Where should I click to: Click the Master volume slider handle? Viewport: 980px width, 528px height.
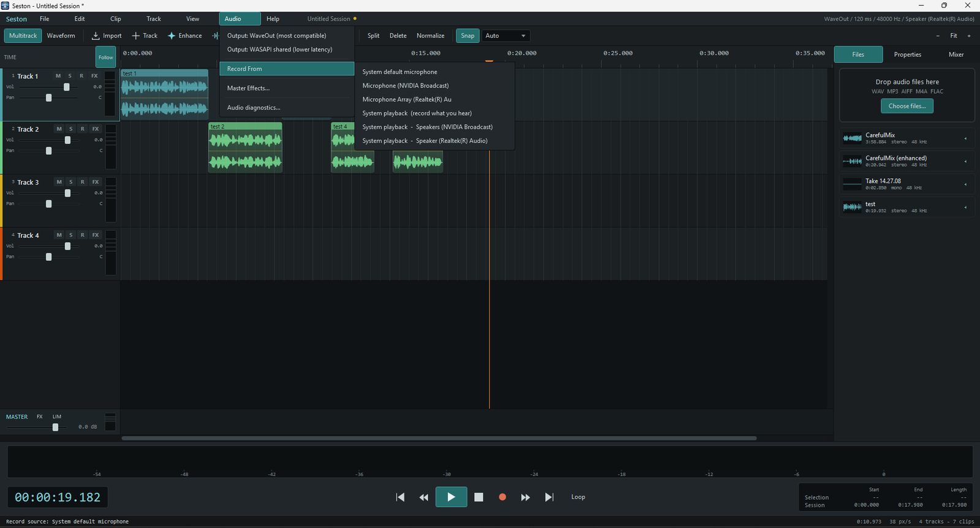point(56,427)
